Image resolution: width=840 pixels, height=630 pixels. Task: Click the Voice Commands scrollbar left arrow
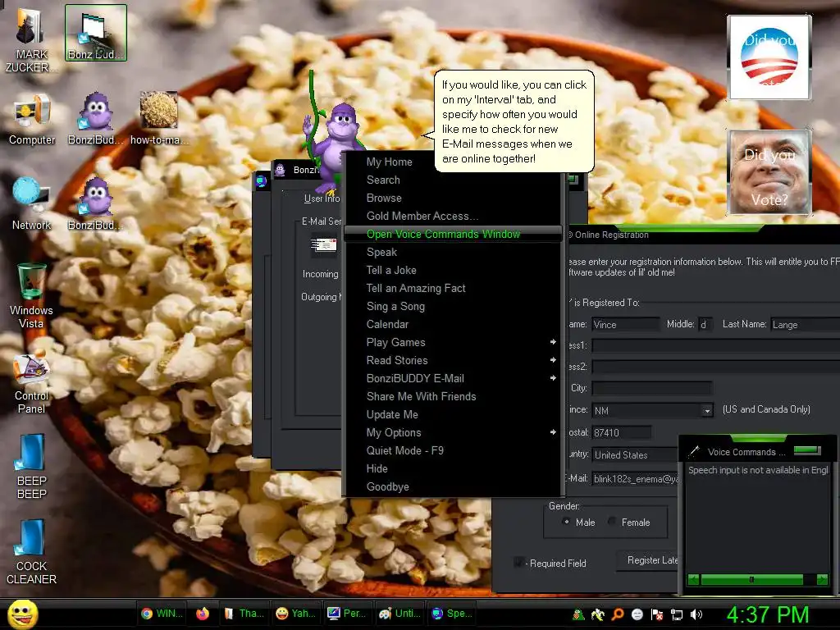click(694, 580)
